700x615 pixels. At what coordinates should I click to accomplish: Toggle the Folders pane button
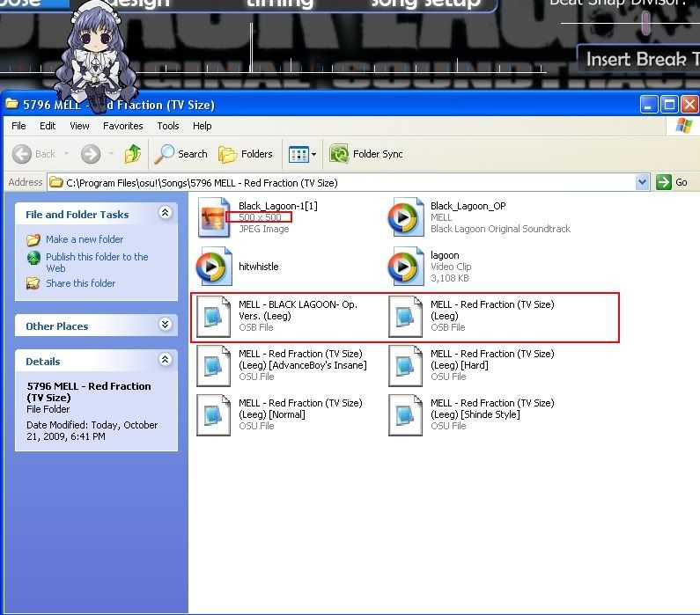[x=245, y=154]
